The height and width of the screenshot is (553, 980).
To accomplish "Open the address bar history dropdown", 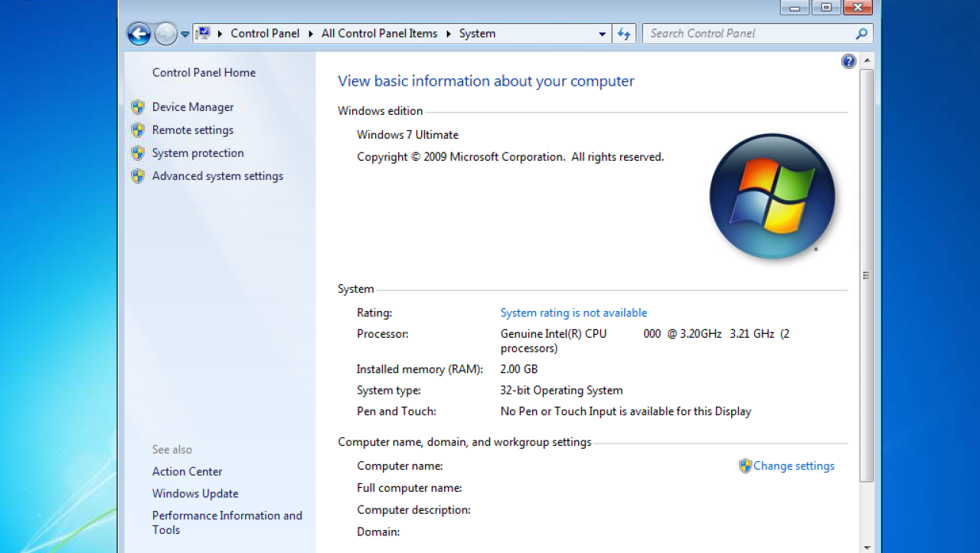I will tap(603, 34).
